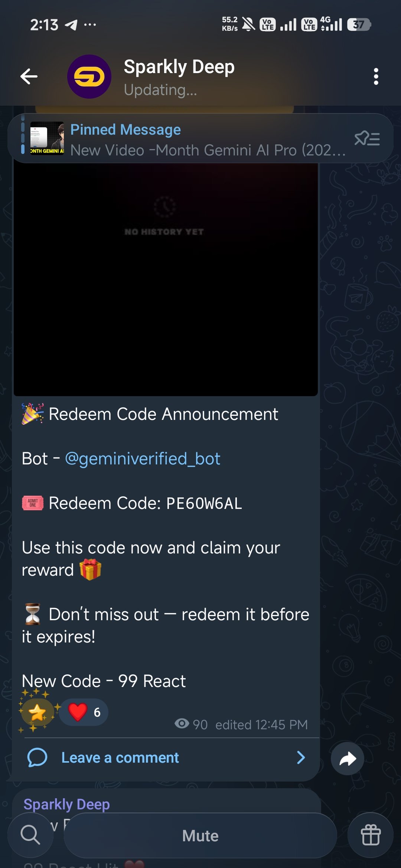Share the post with forward arrow
Screen dimensions: 401x868
click(x=347, y=759)
